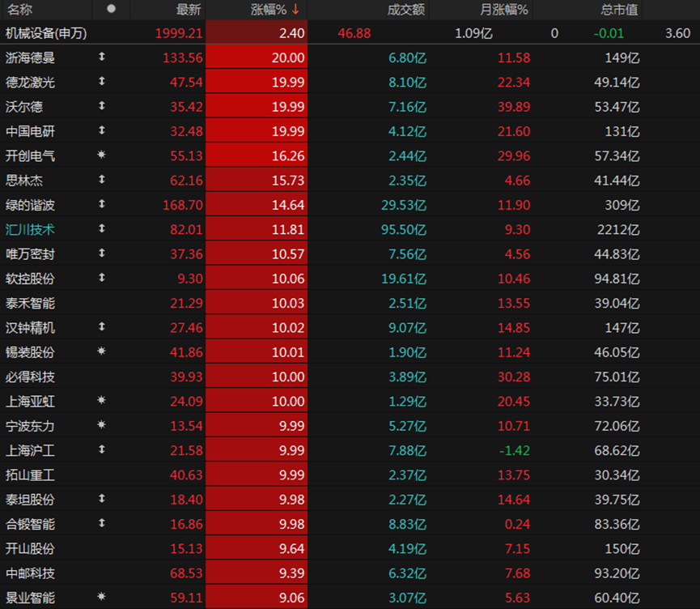Click the arrow icon beside 绿的谐波
The width and height of the screenshot is (700, 609).
tap(102, 204)
